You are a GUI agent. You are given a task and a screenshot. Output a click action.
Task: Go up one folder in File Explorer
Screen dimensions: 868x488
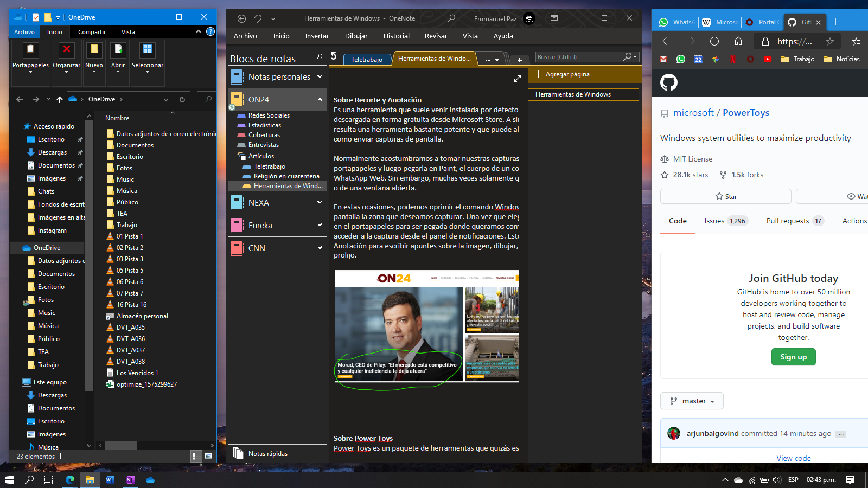tap(60, 99)
